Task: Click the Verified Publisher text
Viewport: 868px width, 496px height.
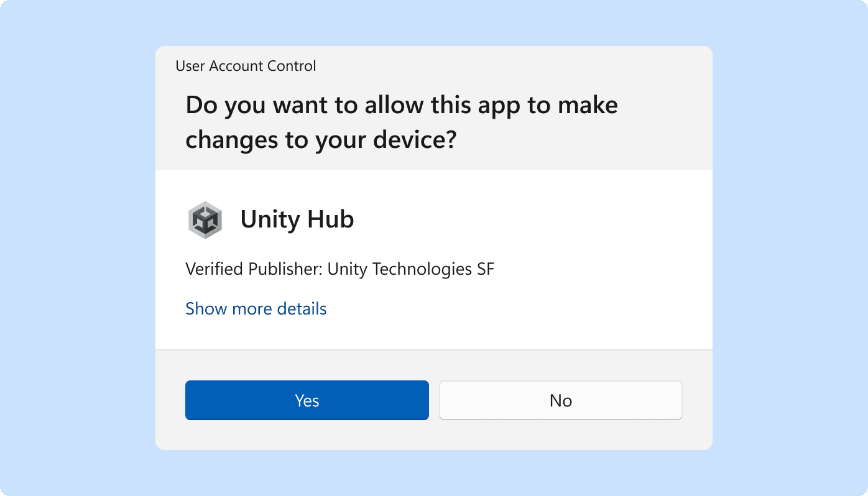Action: tap(339, 269)
